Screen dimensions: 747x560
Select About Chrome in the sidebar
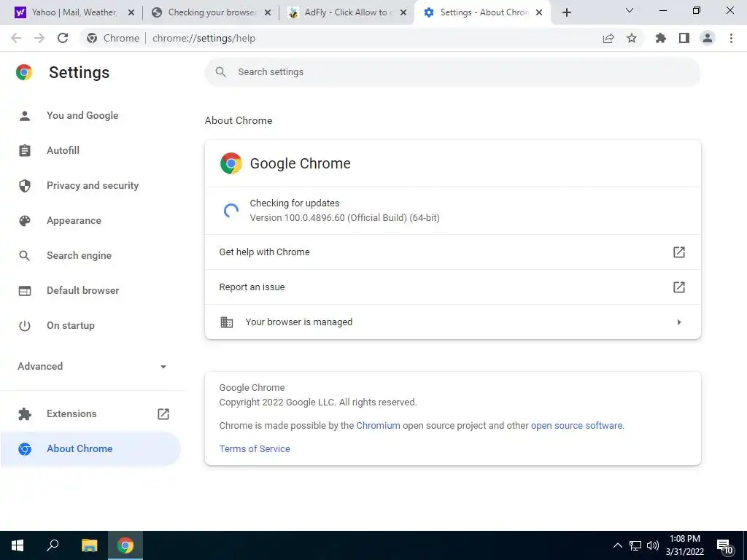pyautogui.click(x=90, y=448)
